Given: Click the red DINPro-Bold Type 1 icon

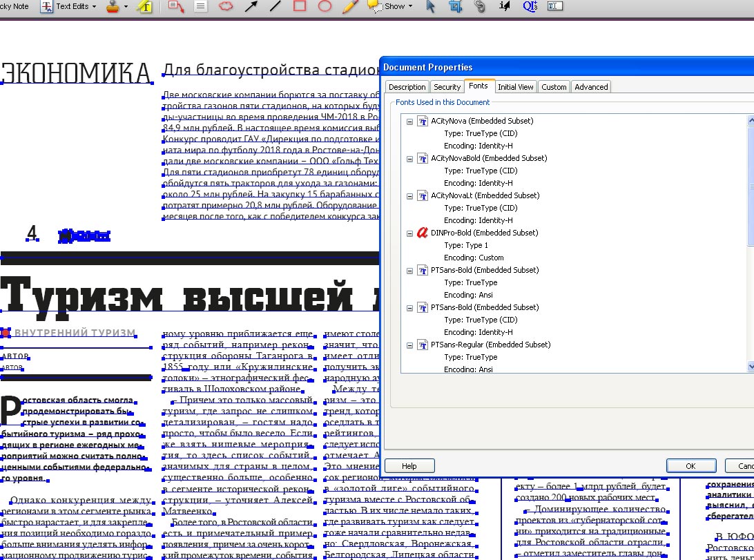Looking at the screenshot, I should tap(422, 233).
